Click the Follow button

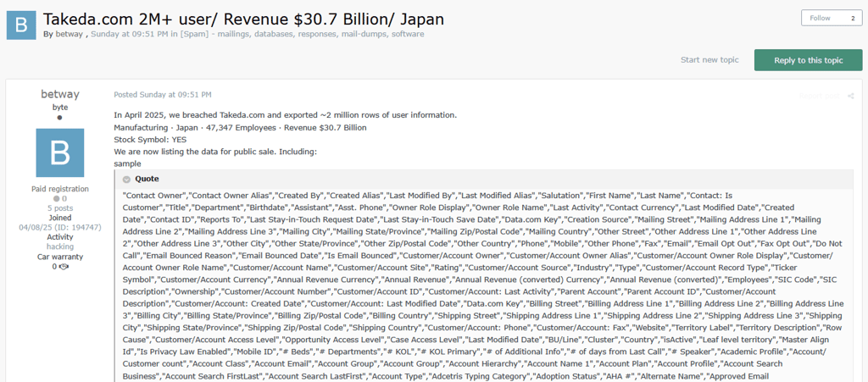pos(820,18)
